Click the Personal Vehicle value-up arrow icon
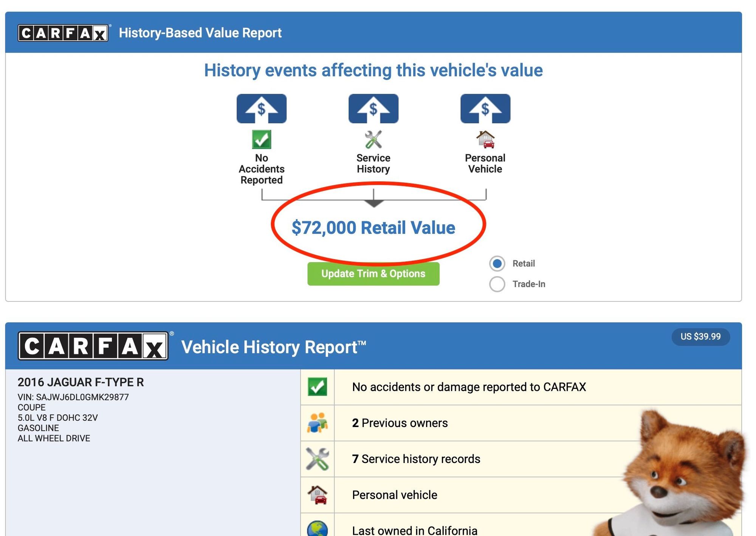The width and height of the screenshot is (756, 536). [x=485, y=109]
